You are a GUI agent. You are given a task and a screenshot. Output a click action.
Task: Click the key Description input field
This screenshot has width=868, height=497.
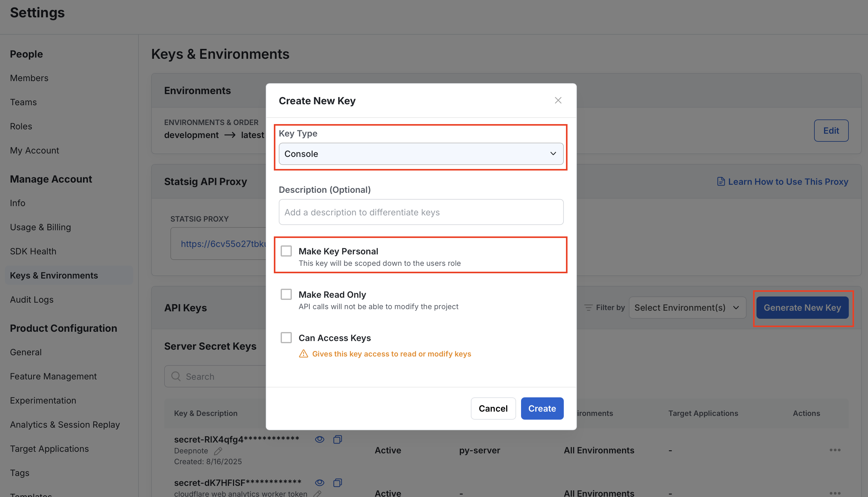[x=421, y=212]
